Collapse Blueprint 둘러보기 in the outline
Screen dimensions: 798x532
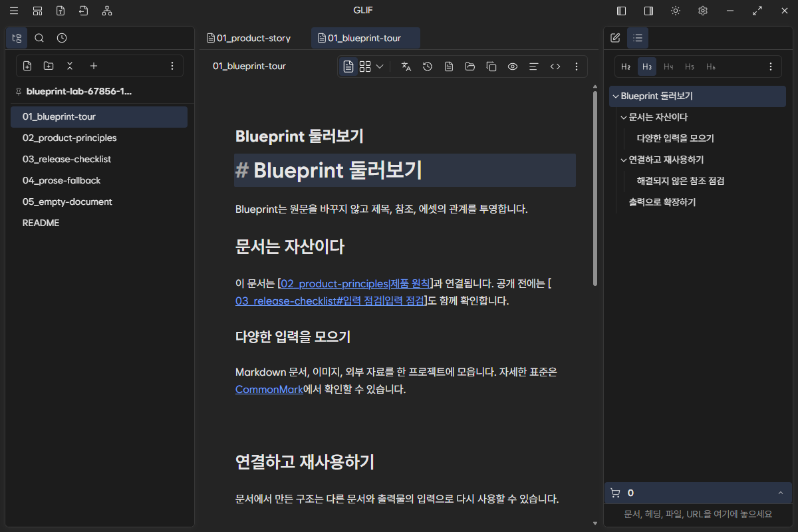616,96
